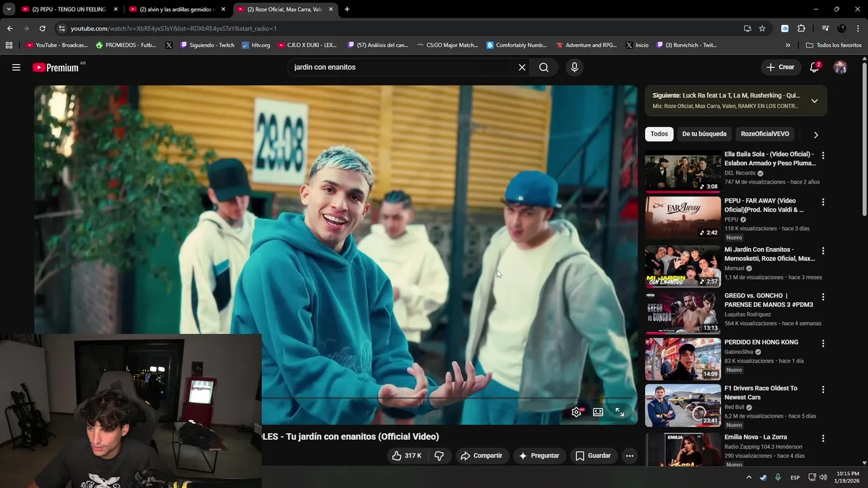Open the Chrome three-dot menu
This screenshot has width=868, height=488.
point(858,28)
